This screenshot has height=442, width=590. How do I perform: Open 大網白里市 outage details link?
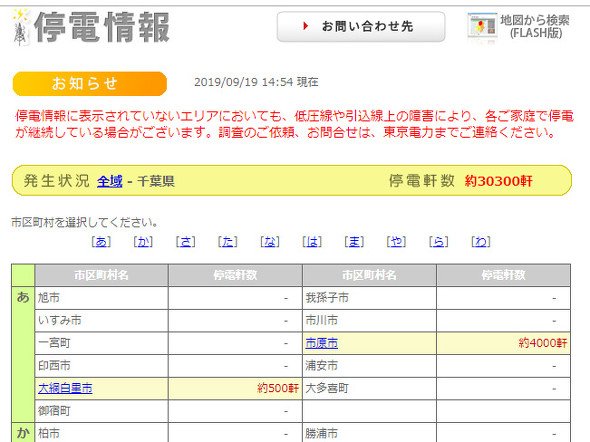(65, 388)
